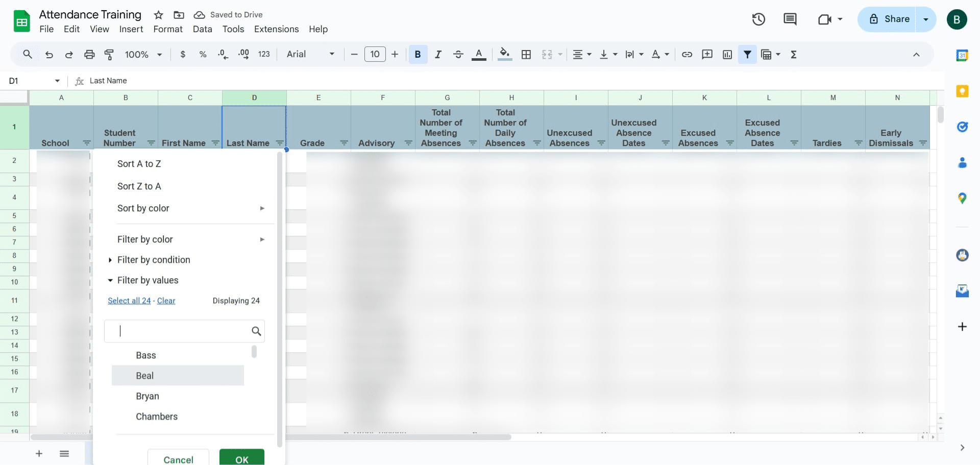980x465 pixels.
Task: Toggle bold formatting
Action: click(x=418, y=54)
